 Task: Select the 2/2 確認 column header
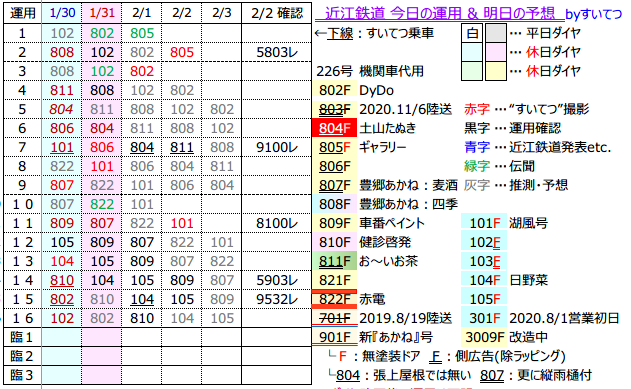tap(276, 13)
